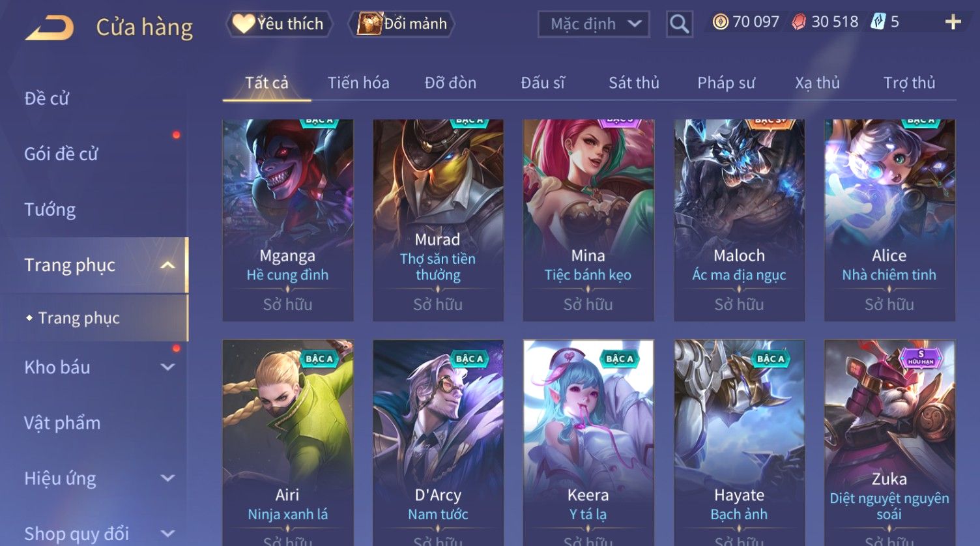980x546 pixels.
Task: Select the Tiến hóa tab
Action: click(x=358, y=83)
